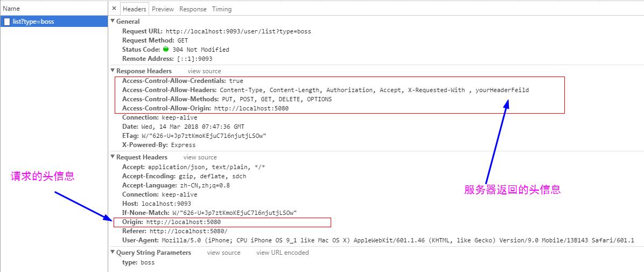Open the Preview tab
Image resolution: width=644 pixels, height=272 pixels.
click(163, 9)
